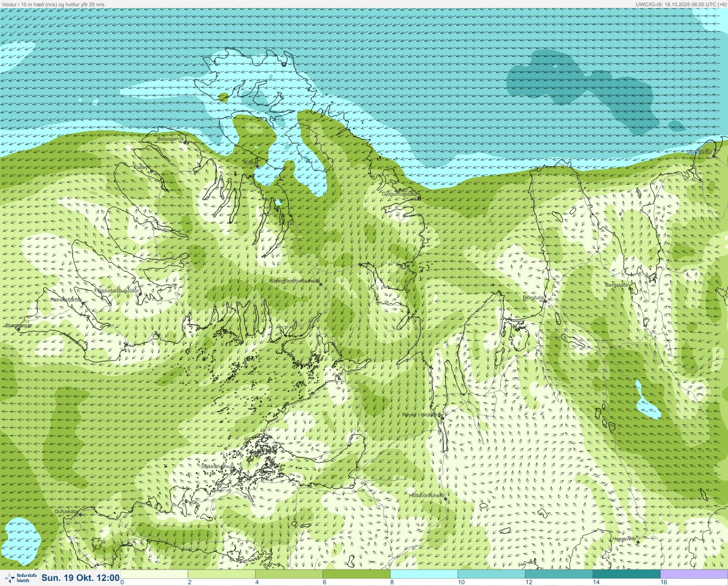This screenshot has width=728, height=586.
Task: Pick the purple above-16 m/s legend swatch
Action: pyautogui.click(x=694, y=574)
